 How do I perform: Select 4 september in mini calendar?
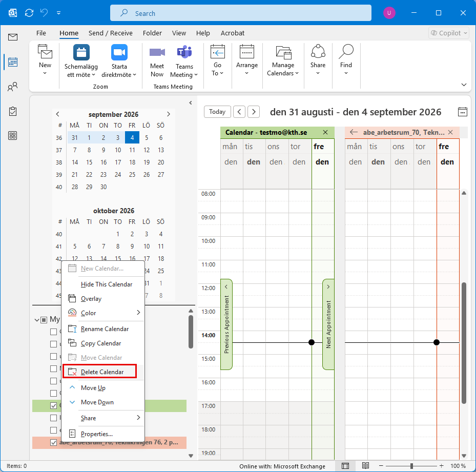(132, 137)
